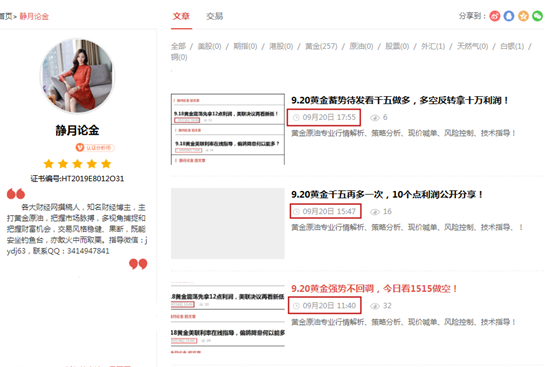Filter articles by 天然气(0)
Screen dimensions: 550x367
tap(472, 46)
